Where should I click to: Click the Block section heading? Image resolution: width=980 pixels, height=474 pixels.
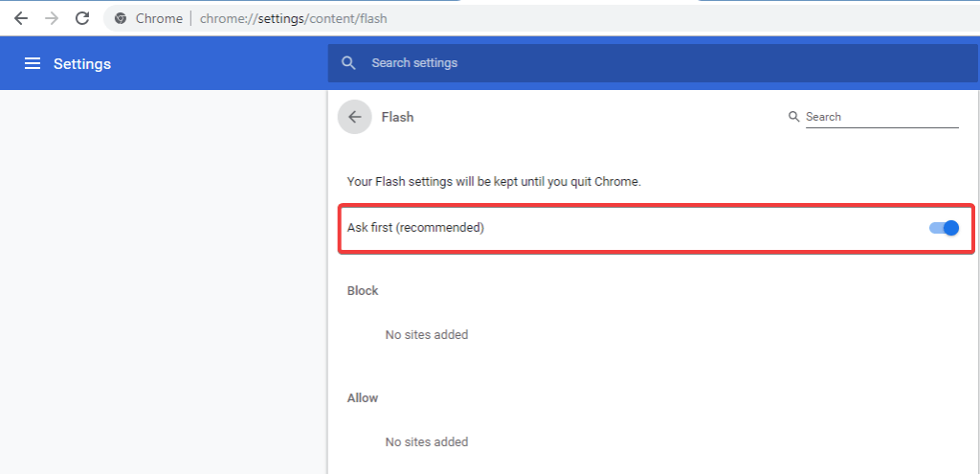point(363,290)
